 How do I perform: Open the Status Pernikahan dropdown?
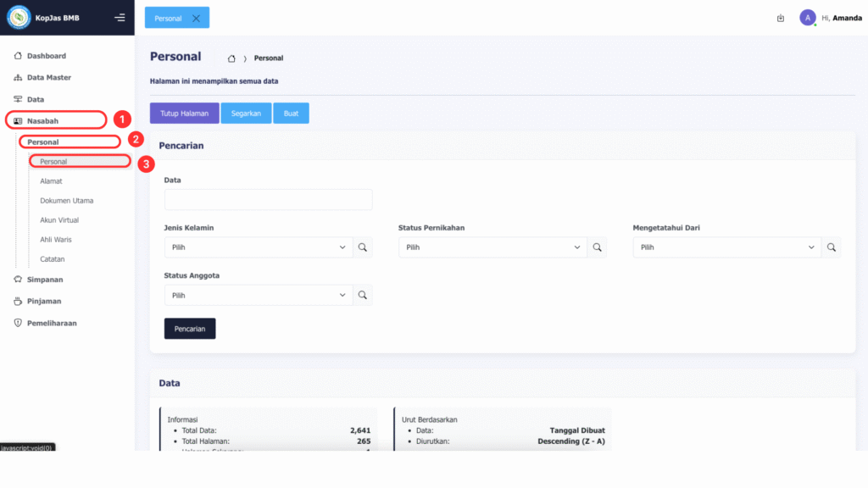pos(492,247)
